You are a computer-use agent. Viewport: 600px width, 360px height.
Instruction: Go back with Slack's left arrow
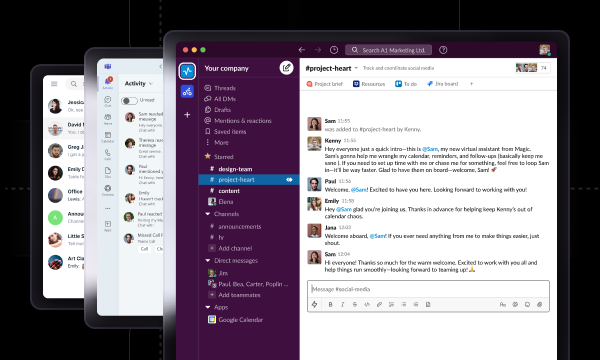coord(302,50)
